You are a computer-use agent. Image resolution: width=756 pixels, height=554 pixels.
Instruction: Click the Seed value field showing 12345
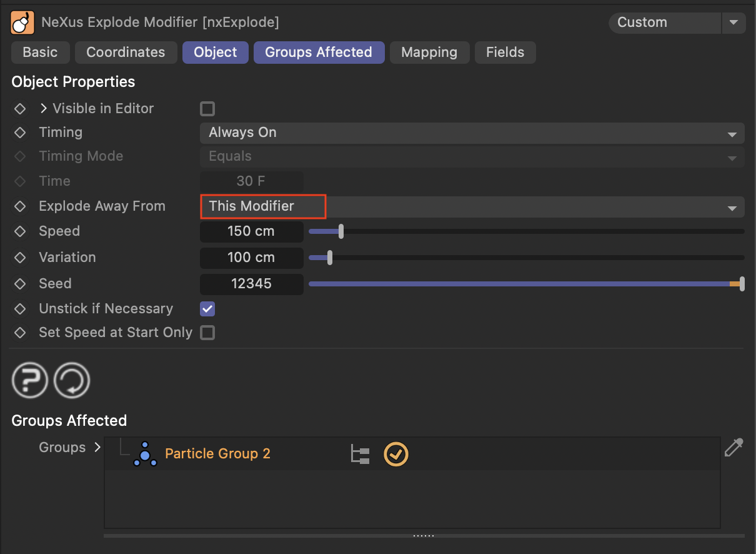point(251,284)
